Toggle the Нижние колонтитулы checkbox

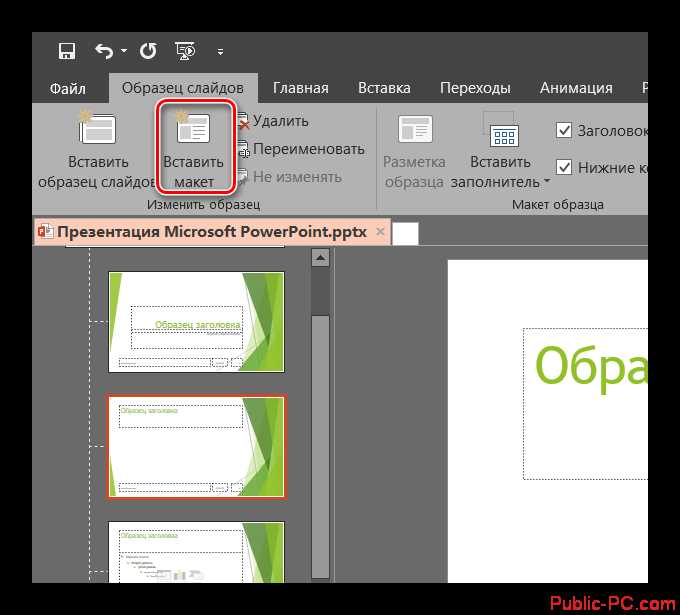pyautogui.click(x=564, y=167)
